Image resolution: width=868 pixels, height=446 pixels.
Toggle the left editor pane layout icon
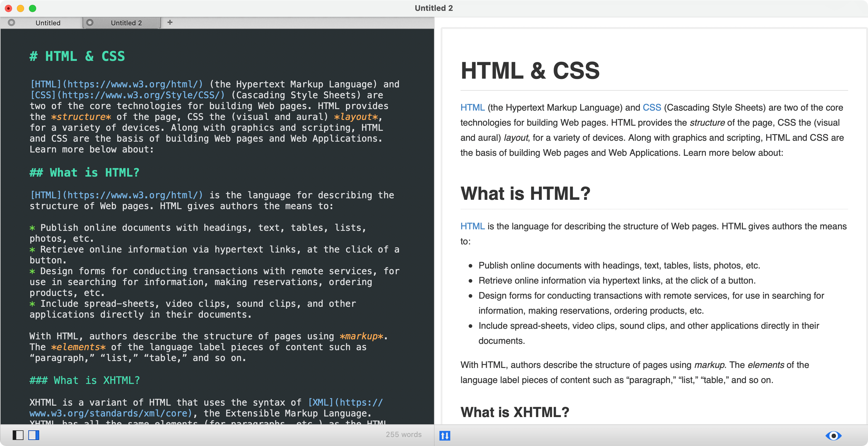click(18, 435)
